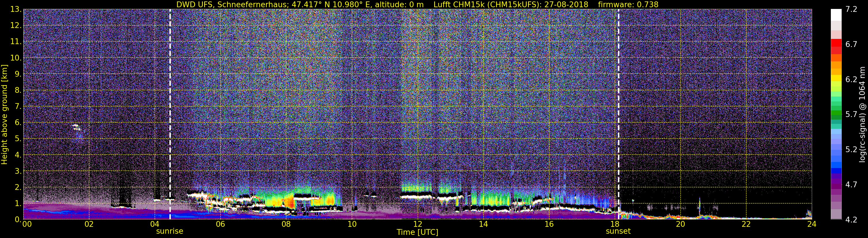Click the height axis tick '7.'

pos(18,107)
